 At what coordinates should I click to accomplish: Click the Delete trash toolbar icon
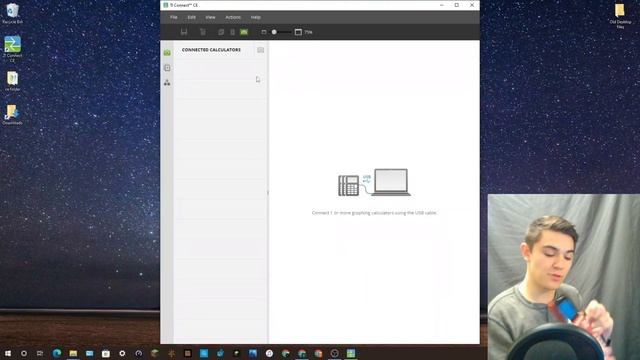coord(203,32)
